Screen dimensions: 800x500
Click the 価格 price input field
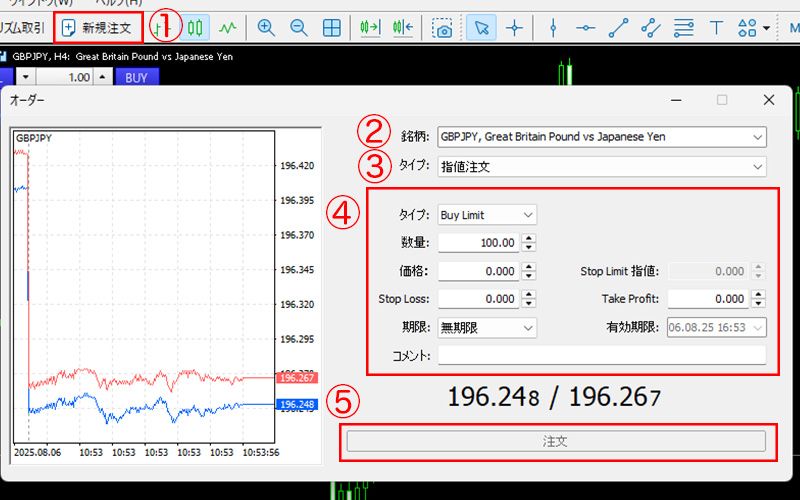tap(478, 271)
